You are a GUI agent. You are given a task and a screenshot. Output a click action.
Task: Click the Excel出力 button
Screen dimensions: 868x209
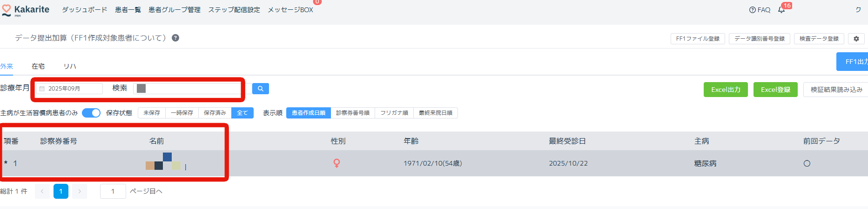point(726,90)
